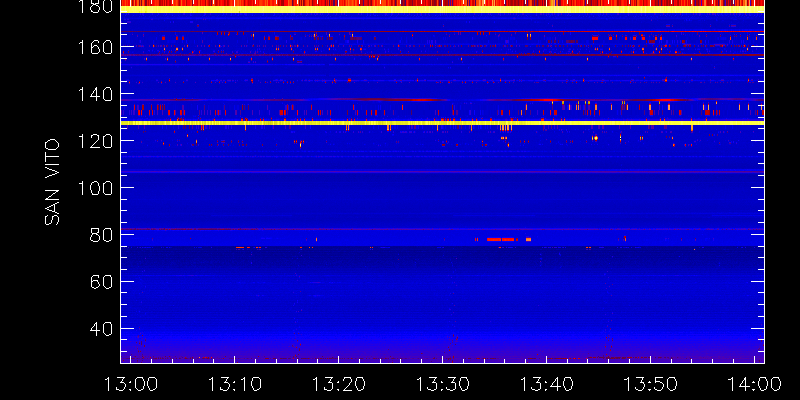Click the bright yellow spot near 120 at 13:45
Viewport: 800px width, 400px height.
tap(595, 138)
